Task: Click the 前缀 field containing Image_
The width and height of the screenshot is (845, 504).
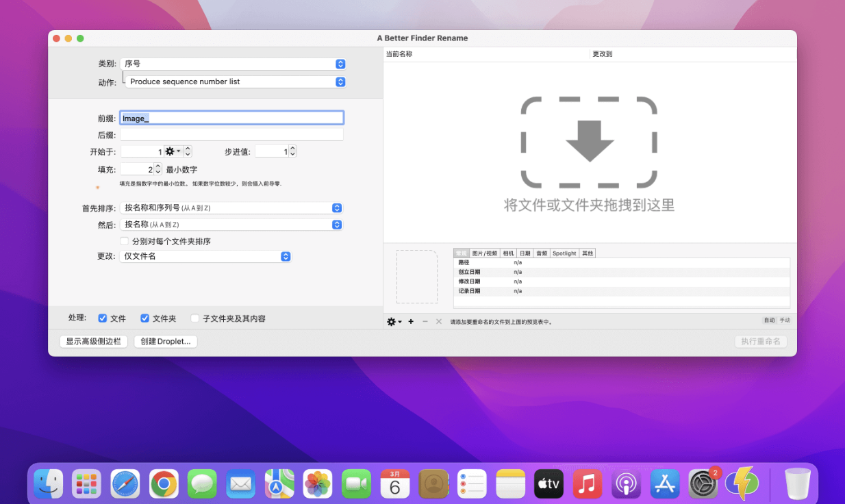Action: (x=231, y=118)
